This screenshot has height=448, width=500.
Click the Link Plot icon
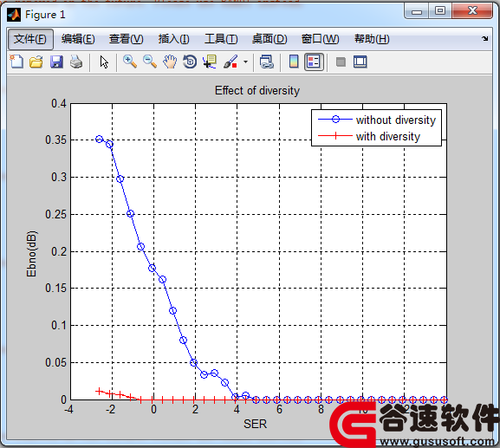tap(267, 62)
